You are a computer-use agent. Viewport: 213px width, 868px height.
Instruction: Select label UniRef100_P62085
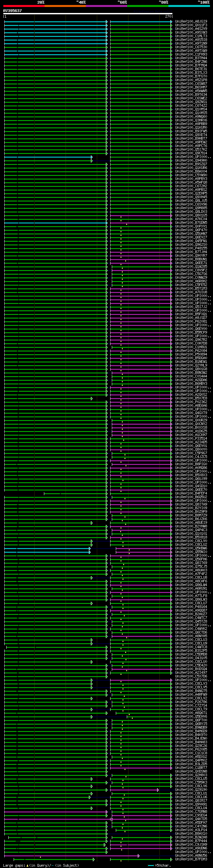[191, 750]
